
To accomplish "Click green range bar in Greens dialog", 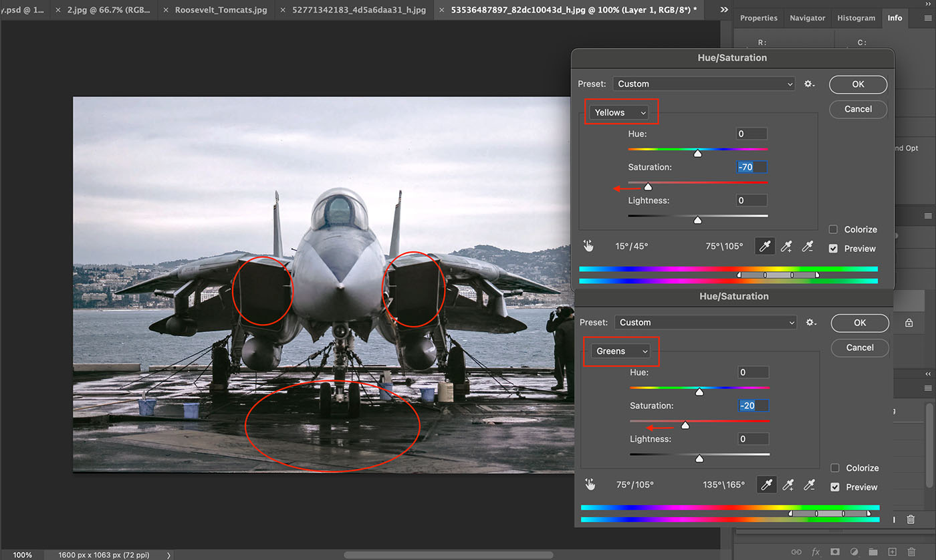I will point(830,513).
